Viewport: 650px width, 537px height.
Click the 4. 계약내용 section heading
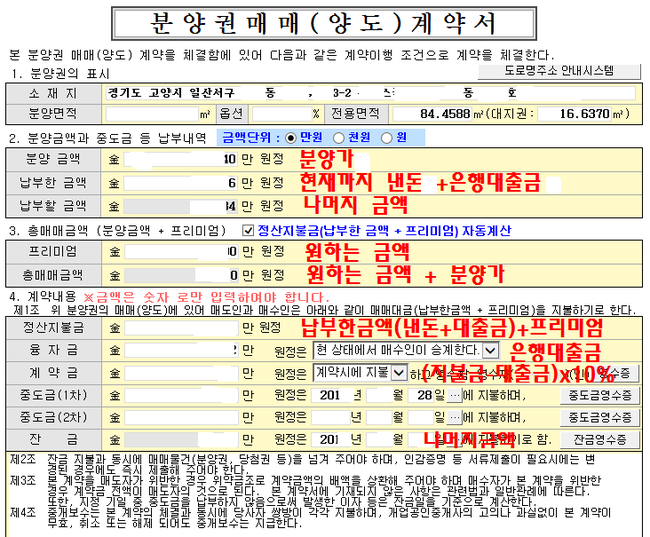click(x=43, y=297)
